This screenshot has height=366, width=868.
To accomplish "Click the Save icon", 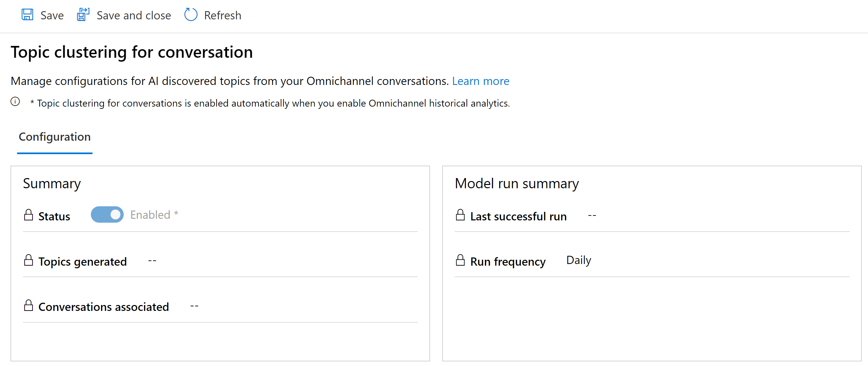I will pyautogui.click(x=27, y=15).
